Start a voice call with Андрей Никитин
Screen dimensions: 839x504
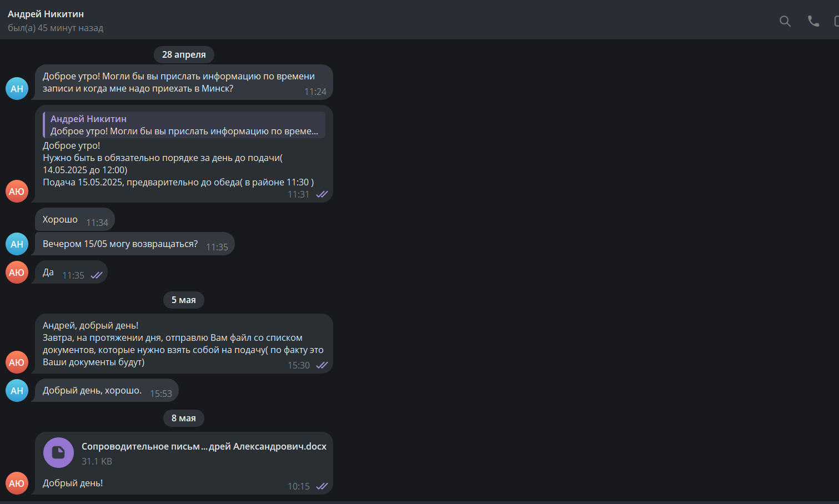coord(813,21)
